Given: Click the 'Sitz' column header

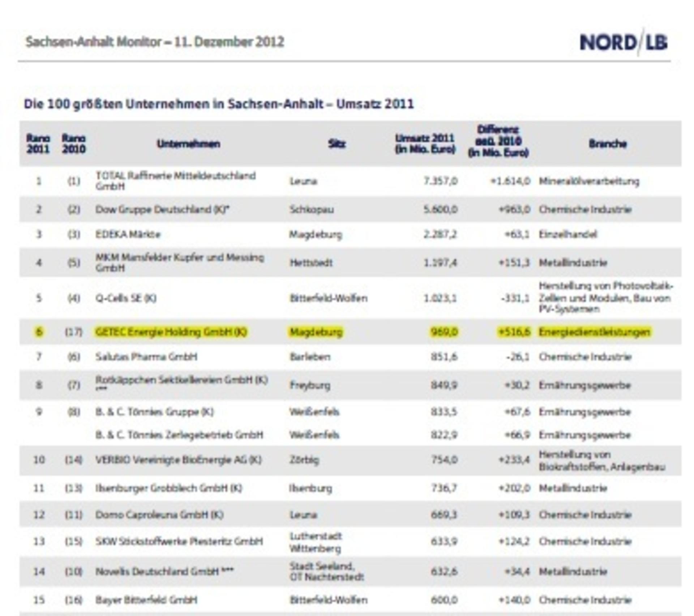Looking at the screenshot, I should click(x=337, y=144).
